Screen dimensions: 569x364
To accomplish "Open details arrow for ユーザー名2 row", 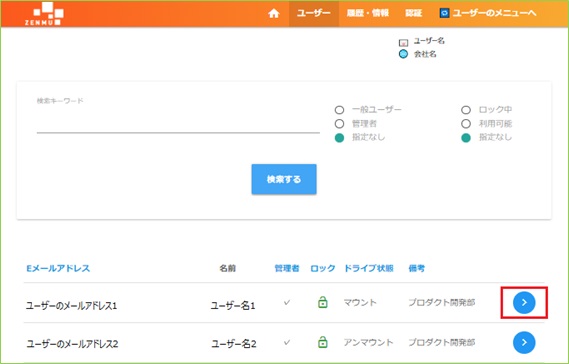I will tap(524, 342).
